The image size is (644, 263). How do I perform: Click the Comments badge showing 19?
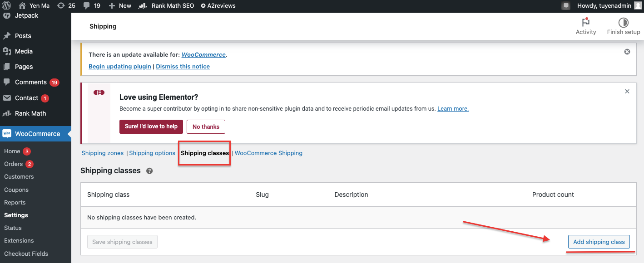coord(54,83)
